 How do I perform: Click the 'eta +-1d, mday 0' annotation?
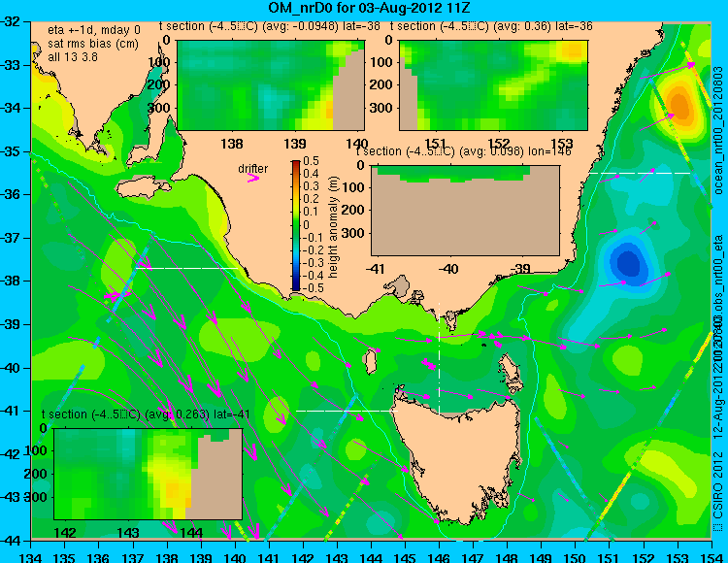pos(94,30)
